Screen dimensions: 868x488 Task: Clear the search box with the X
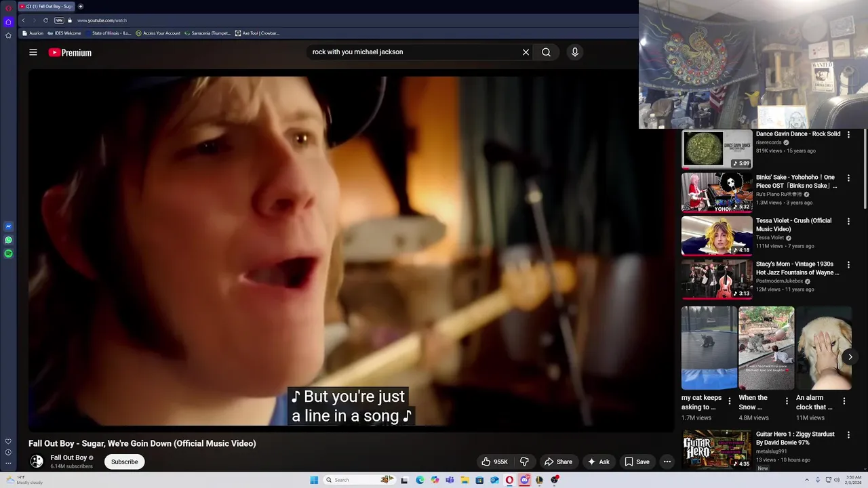[526, 52]
